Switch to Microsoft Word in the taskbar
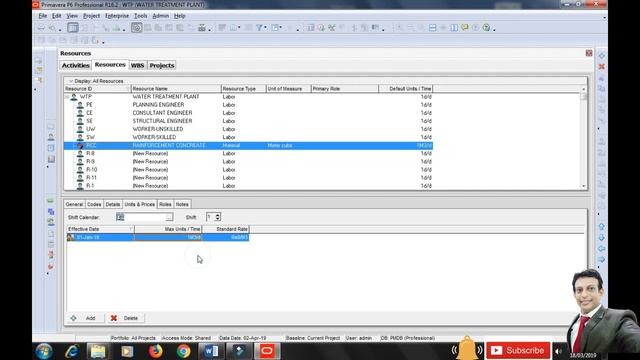This screenshot has height=360, width=640. (211, 351)
